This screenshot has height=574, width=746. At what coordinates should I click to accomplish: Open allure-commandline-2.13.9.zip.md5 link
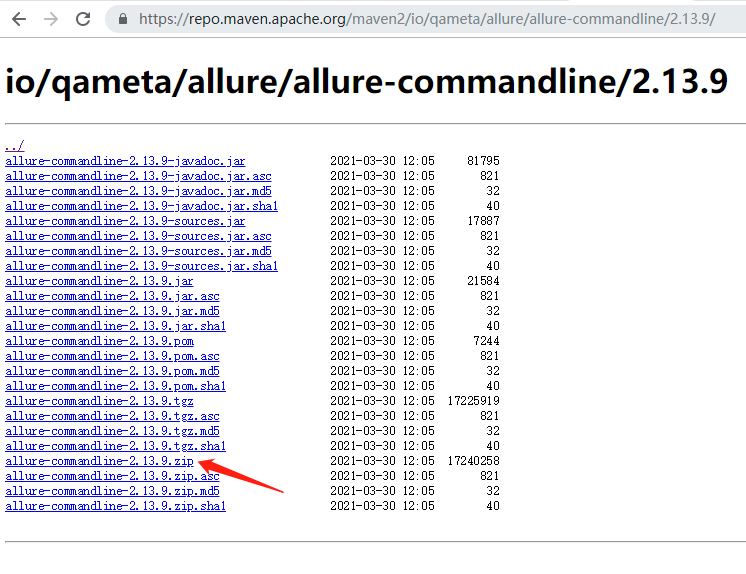click(112, 491)
